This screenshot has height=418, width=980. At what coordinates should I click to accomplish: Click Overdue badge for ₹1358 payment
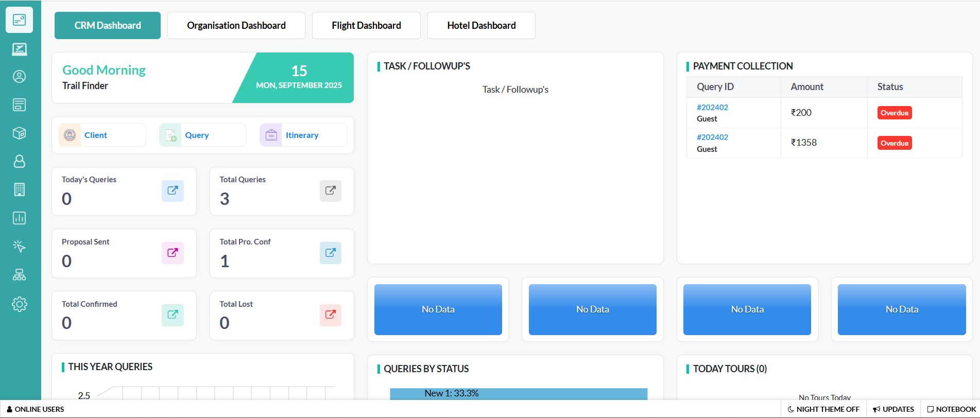(895, 143)
